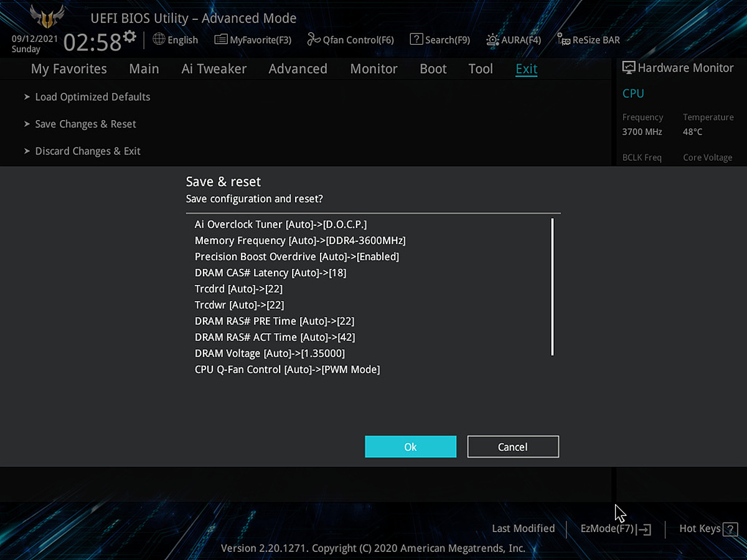The height and width of the screenshot is (560, 747).
Task: Select the Precision Boost Overdrive line
Action: click(297, 256)
